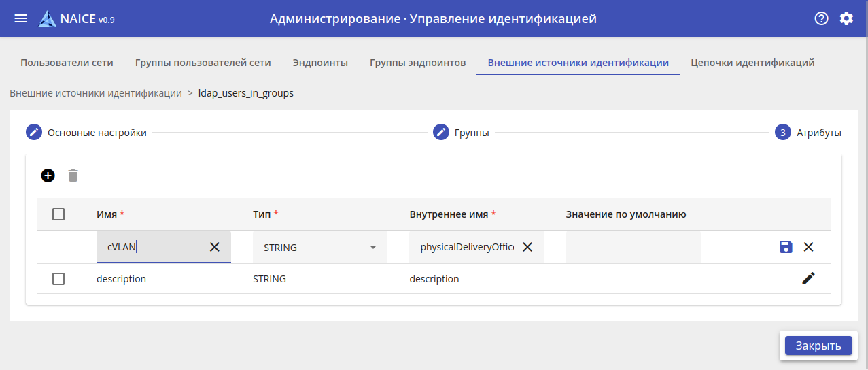Switch to the Эндпоинты tab

[320, 63]
